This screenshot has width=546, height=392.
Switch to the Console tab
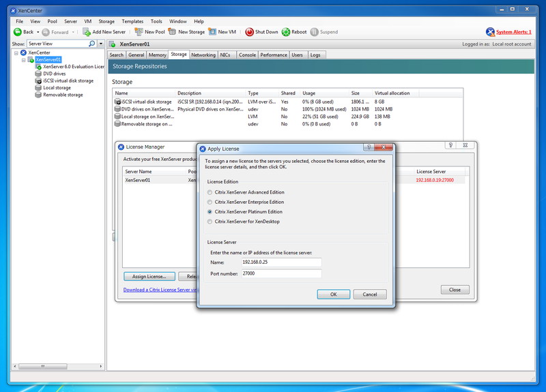coord(247,55)
